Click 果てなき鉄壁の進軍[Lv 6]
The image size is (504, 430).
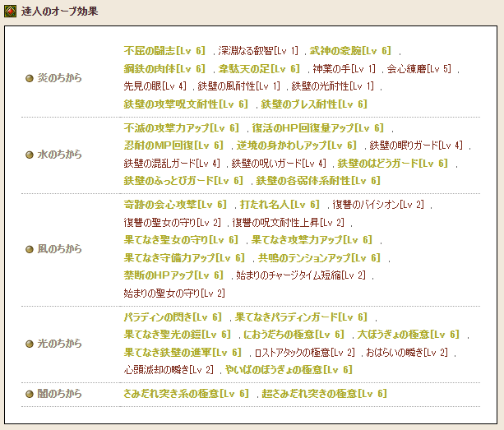tap(183, 353)
